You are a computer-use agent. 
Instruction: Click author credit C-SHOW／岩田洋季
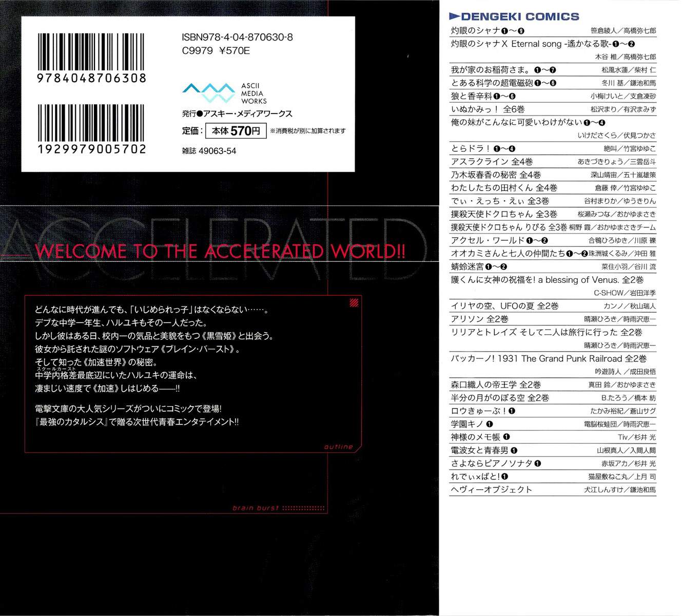click(x=625, y=293)
